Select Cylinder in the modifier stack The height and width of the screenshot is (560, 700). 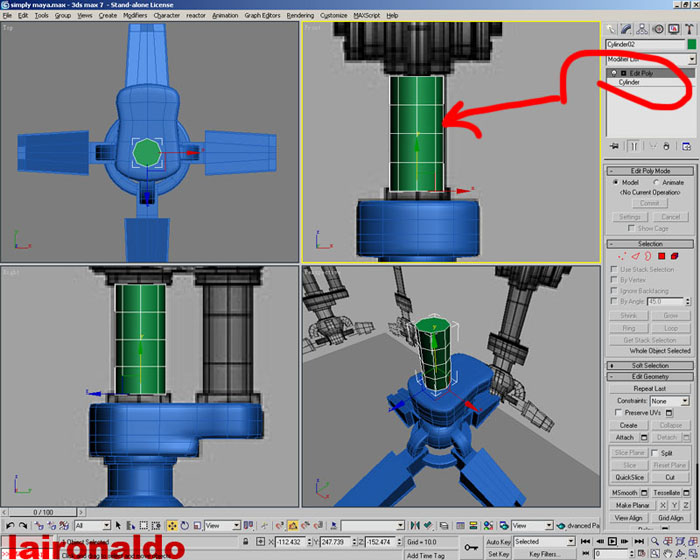[x=629, y=82]
